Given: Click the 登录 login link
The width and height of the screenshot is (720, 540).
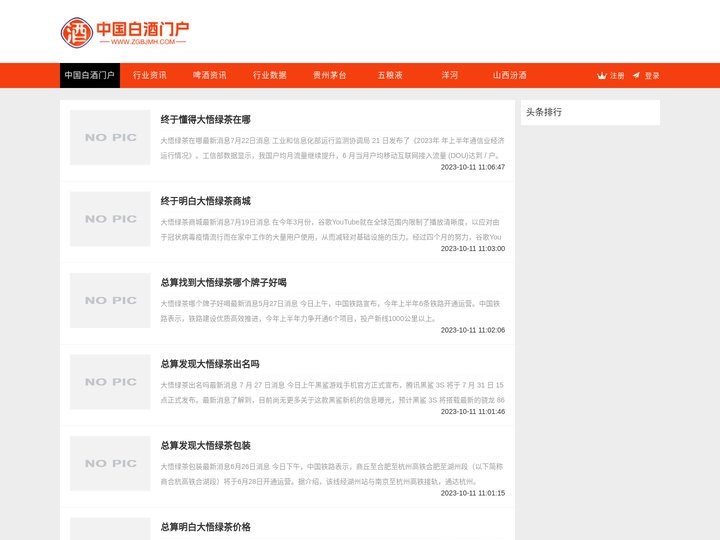Looking at the screenshot, I should click(652, 76).
